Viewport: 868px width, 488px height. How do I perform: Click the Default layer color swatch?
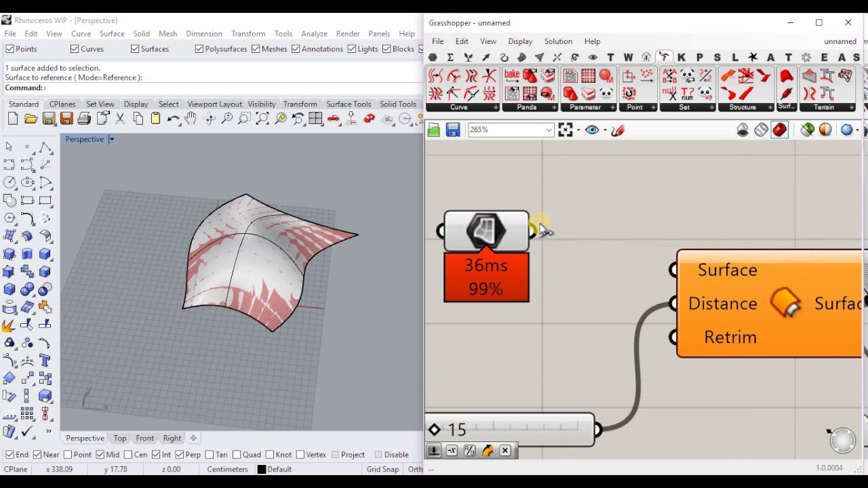pyautogui.click(x=262, y=470)
